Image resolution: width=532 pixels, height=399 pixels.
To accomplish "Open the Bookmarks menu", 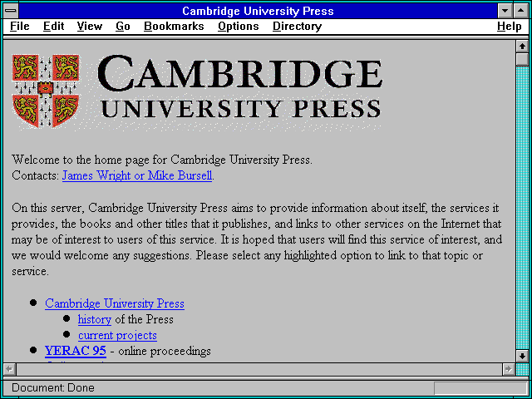I will [174, 27].
